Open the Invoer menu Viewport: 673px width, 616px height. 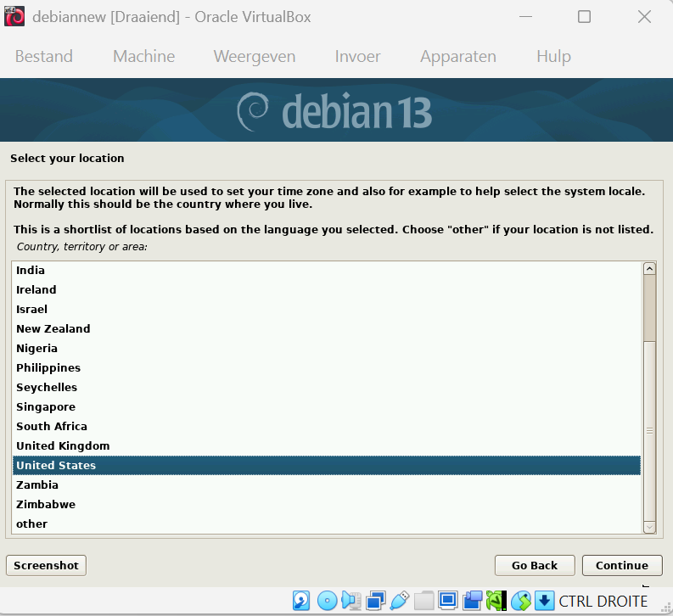coord(357,56)
